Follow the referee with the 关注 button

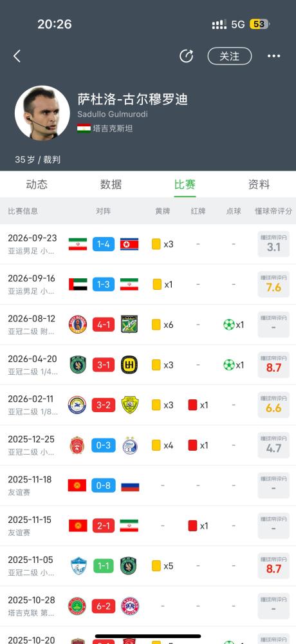[230, 56]
